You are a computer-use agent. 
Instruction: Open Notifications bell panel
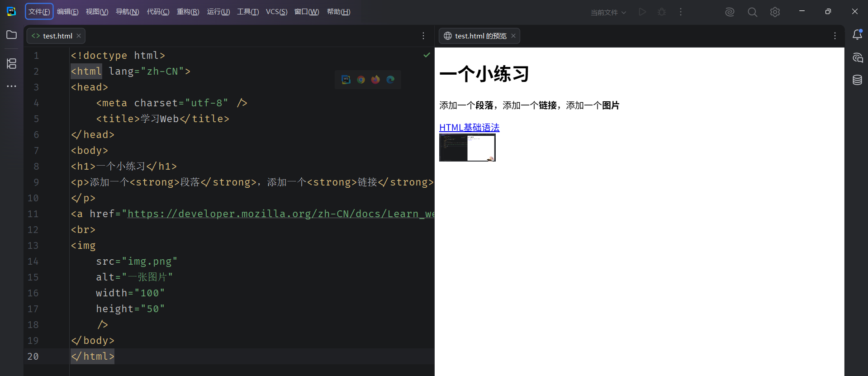click(857, 35)
